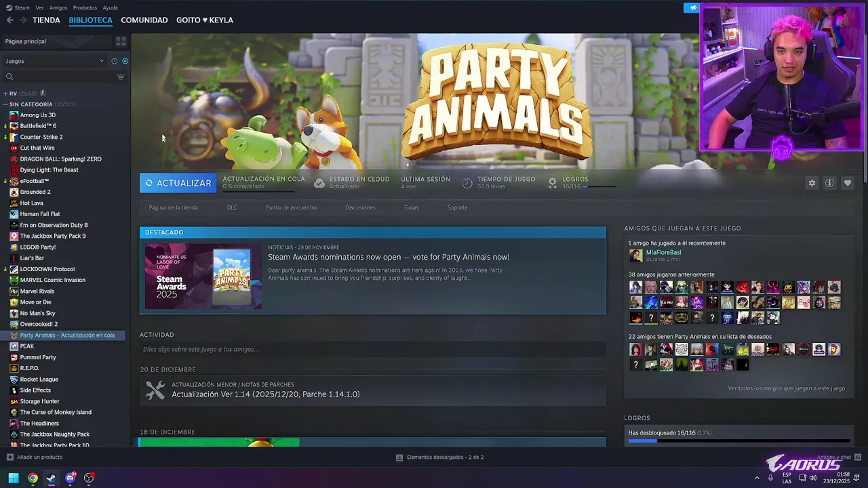868x488 pixels.
Task: Click Añadir un producto
Action: tap(35, 457)
